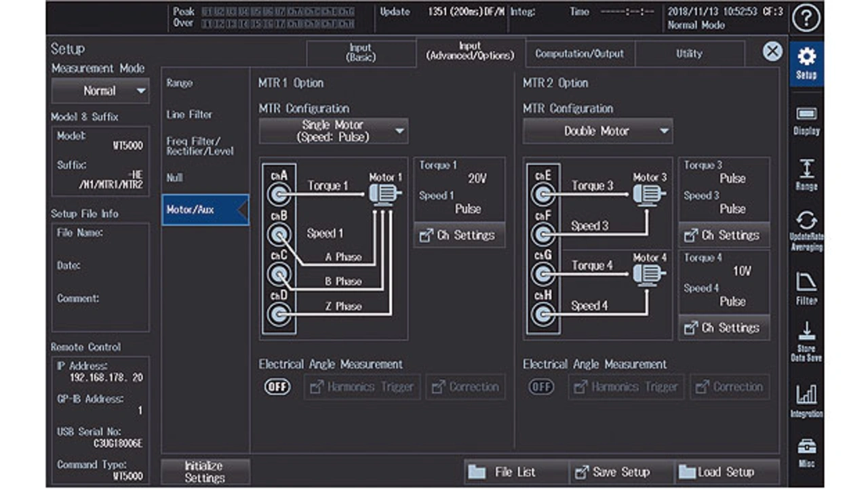The width and height of the screenshot is (868, 489).
Task: Click the Initialize Settings button
Action: tap(205, 472)
